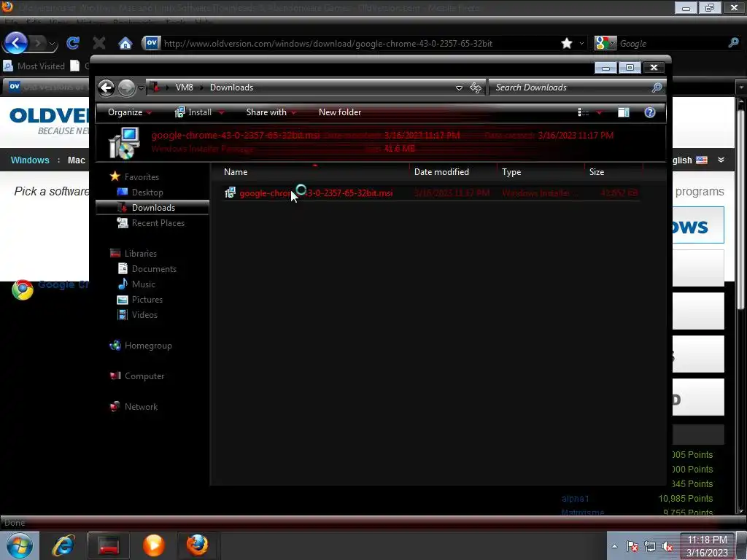This screenshot has width=747, height=560.
Task: Refresh the Downloads folder view
Action: tap(476, 87)
